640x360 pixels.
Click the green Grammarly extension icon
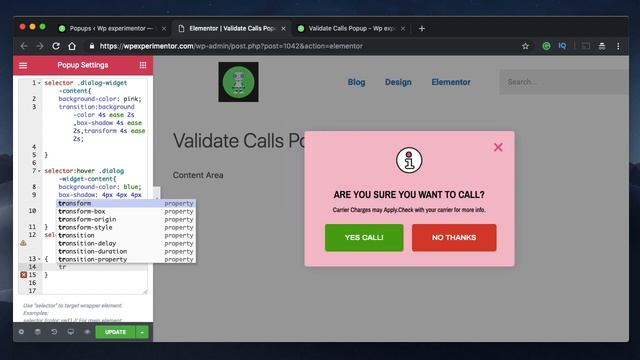tap(546, 46)
